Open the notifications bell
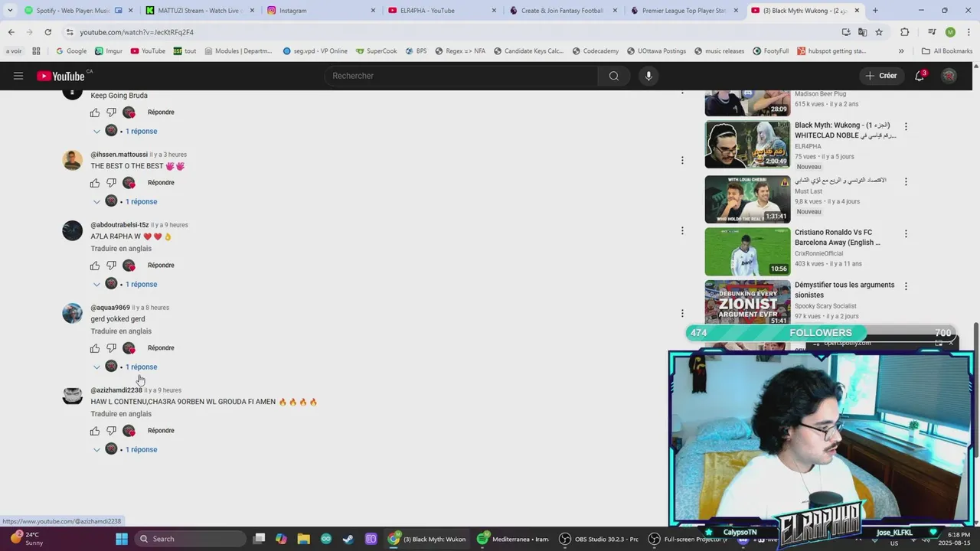 [x=920, y=76]
